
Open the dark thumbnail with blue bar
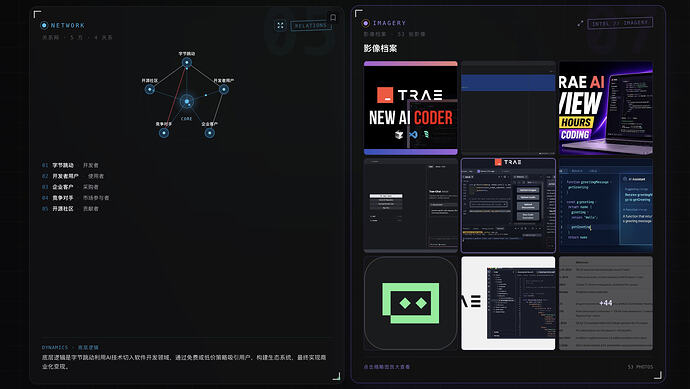click(x=508, y=108)
